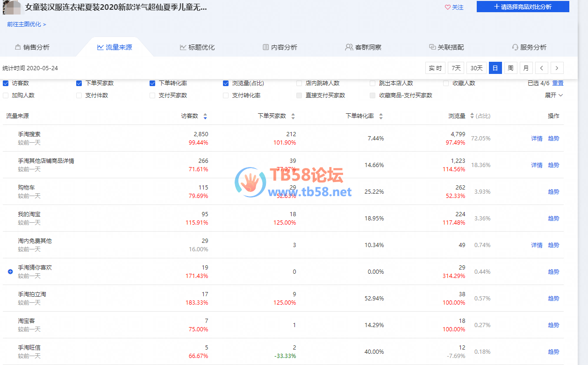The width and height of the screenshot is (588, 365).
Task: Switch to 内容分析 tab
Action: (280, 47)
